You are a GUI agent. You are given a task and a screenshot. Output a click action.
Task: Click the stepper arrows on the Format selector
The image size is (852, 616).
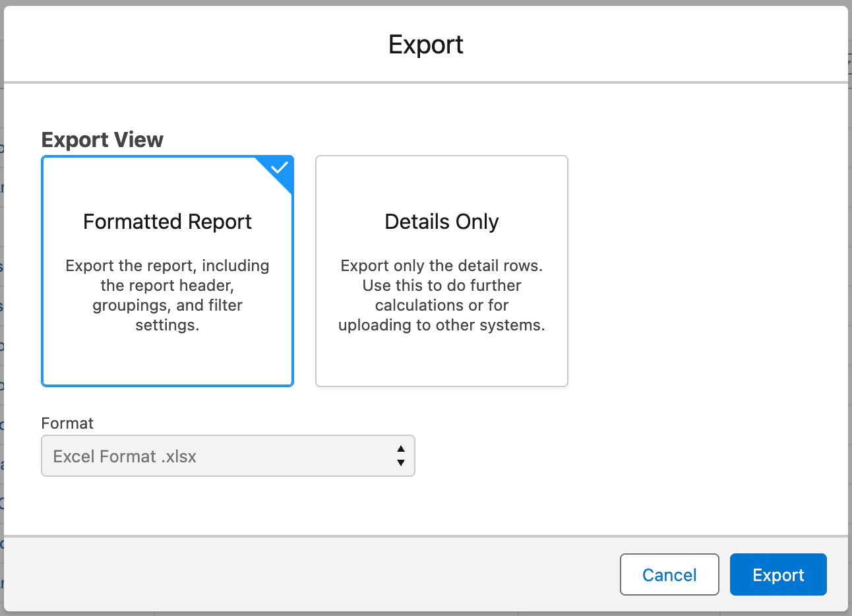coord(400,455)
